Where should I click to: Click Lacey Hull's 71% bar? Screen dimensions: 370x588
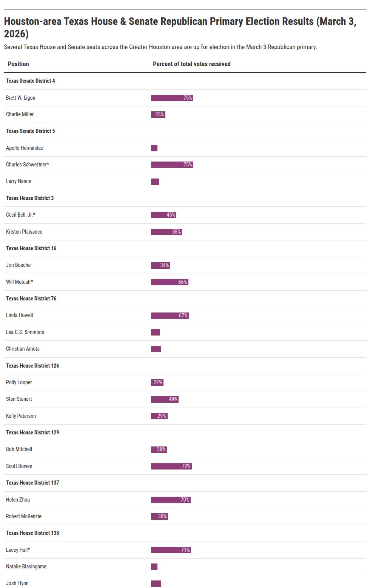[x=171, y=550]
